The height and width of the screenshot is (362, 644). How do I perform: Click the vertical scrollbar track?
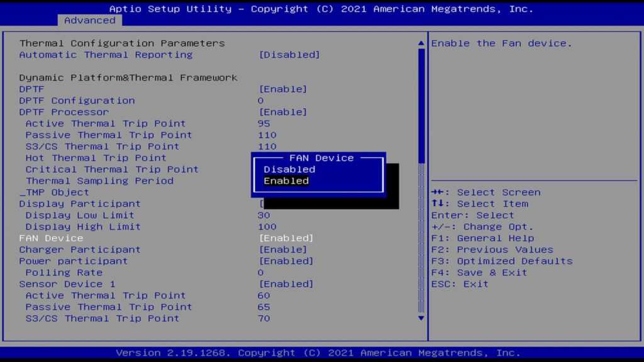421,239
